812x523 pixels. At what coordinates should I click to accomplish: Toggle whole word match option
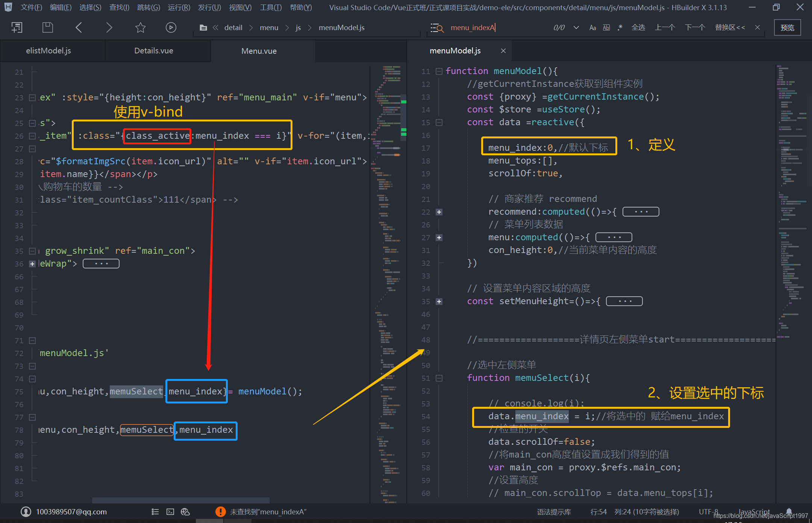606,28
